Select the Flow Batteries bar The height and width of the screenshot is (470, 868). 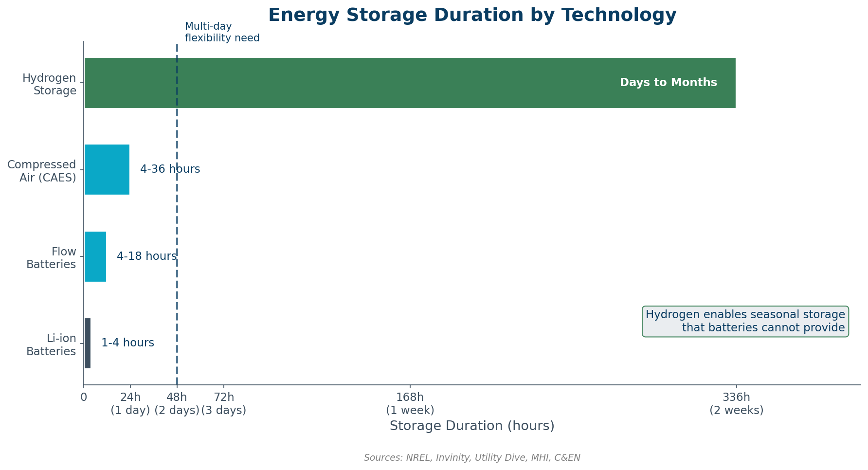point(95,256)
